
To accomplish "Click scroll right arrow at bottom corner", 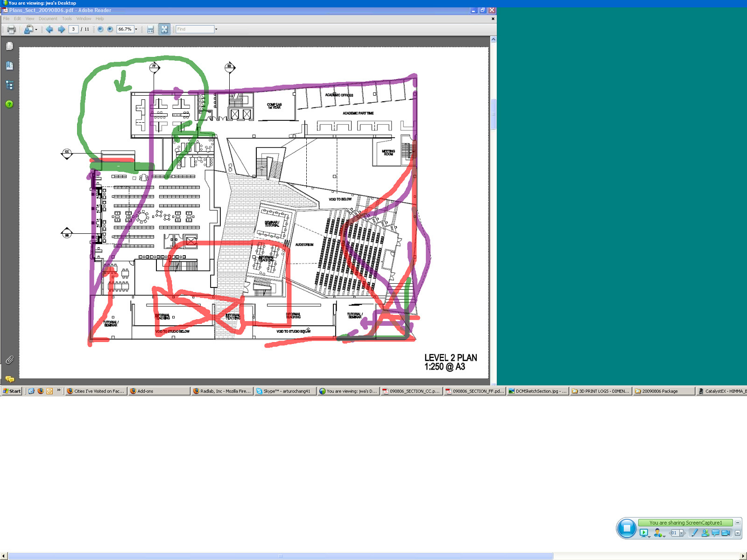I will 743,556.
